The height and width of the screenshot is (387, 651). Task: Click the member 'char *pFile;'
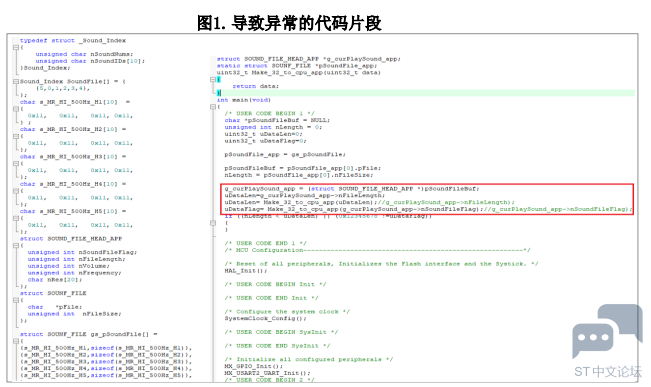pos(55,307)
